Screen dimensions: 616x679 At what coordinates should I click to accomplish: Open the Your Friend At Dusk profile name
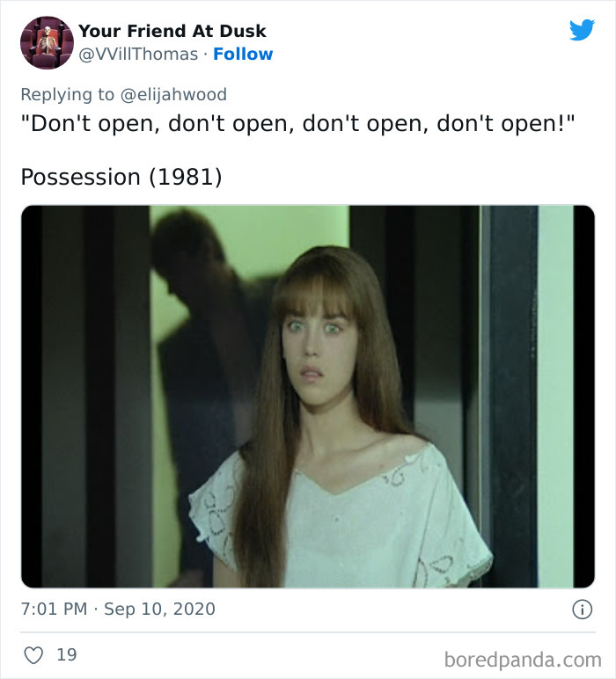coord(172,31)
